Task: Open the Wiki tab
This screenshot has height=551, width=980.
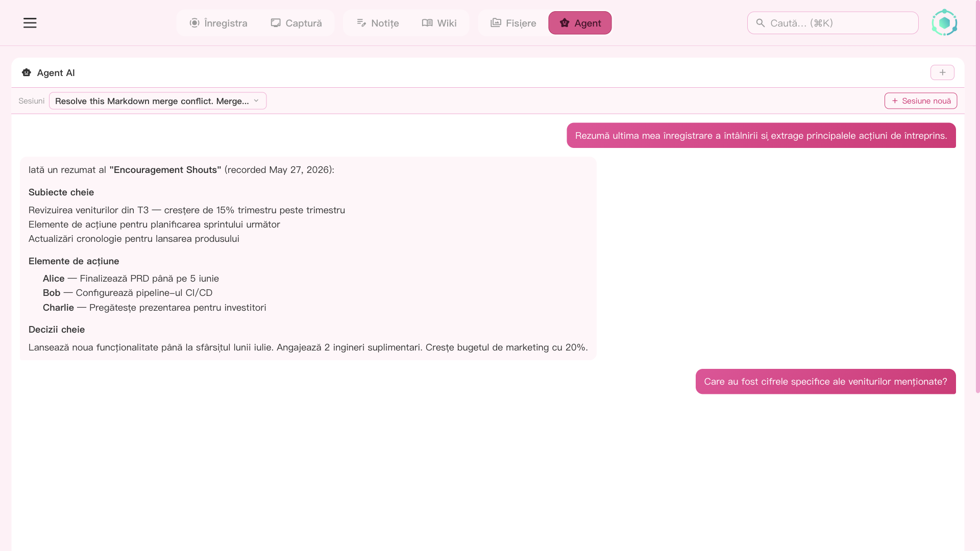Action: [439, 23]
